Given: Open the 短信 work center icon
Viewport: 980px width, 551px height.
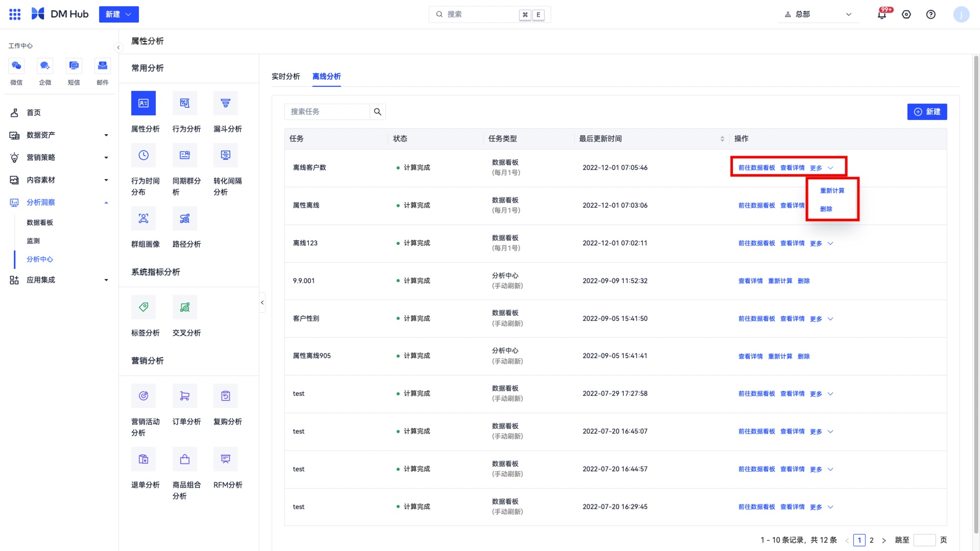Looking at the screenshot, I should pos(74,66).
